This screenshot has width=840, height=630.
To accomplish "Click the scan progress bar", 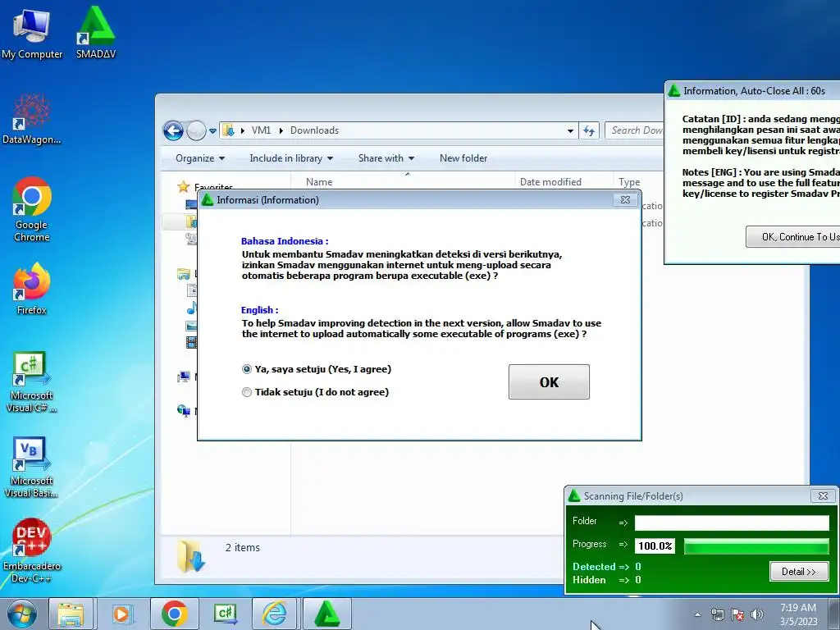I will coord(756,546).
